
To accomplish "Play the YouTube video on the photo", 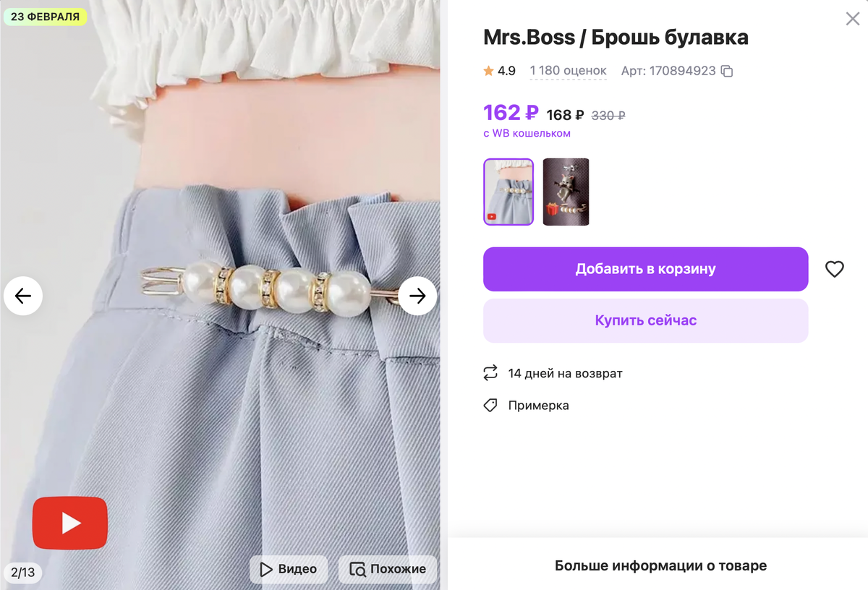I will (69, 522).
